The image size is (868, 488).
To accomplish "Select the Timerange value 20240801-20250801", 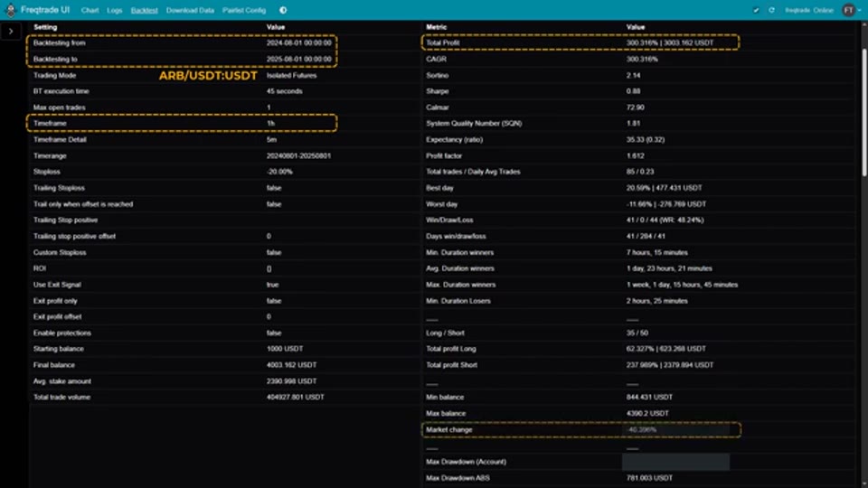I will coord(298,156).
